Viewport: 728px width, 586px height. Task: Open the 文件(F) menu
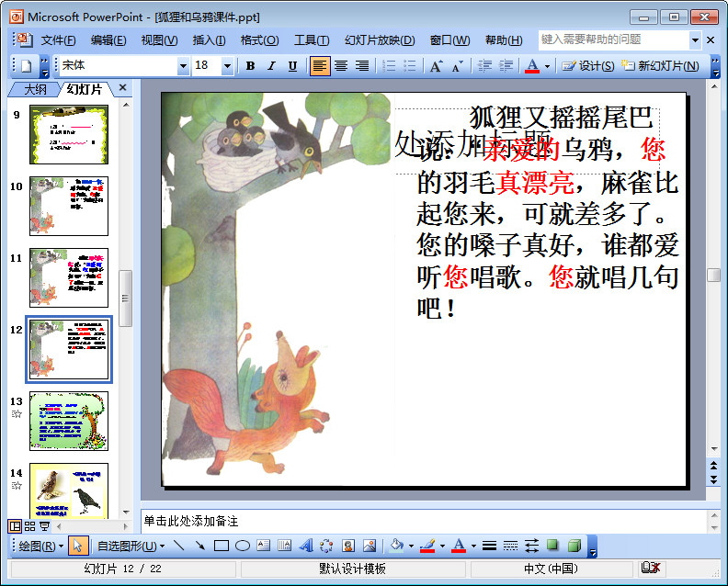[58, 40]
